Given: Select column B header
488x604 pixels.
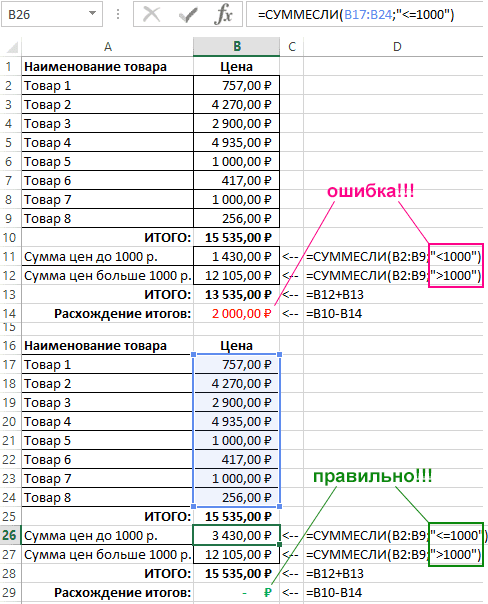Looking at the screenshot, I should pyautogui.click(x=236, y=47).
